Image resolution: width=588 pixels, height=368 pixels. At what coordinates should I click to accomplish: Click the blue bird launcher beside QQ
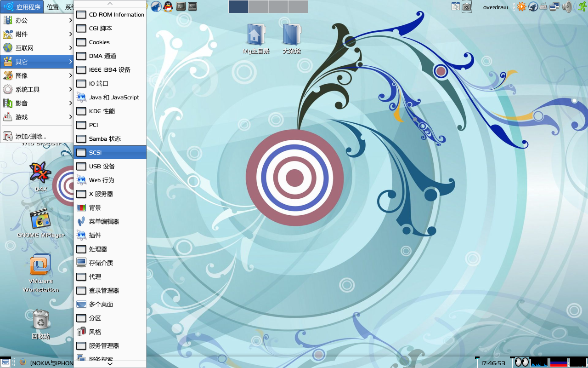[156, 6]
